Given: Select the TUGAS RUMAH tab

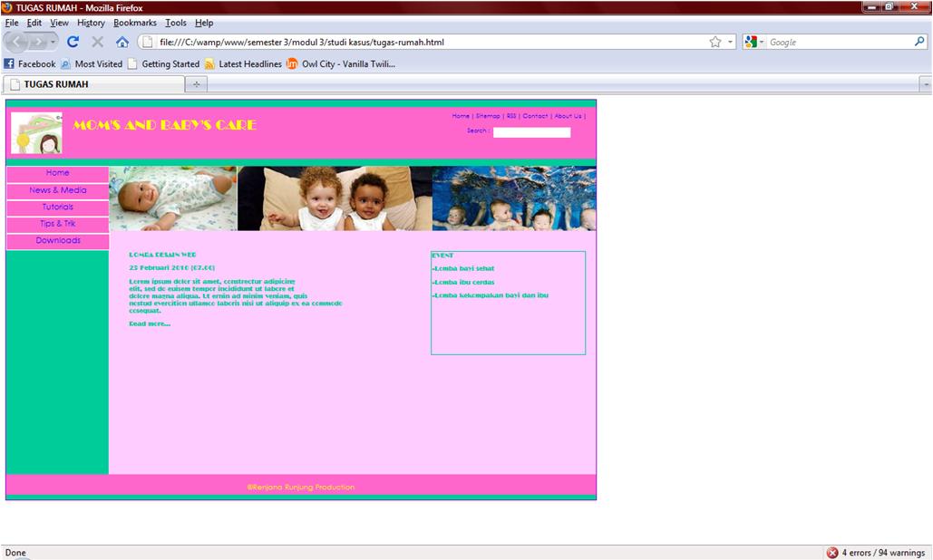Looking at the screenshot, I should 93,84.
